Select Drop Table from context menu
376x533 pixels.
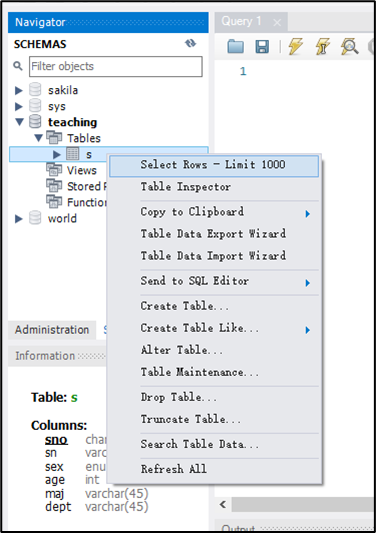(x=214, y=397)
